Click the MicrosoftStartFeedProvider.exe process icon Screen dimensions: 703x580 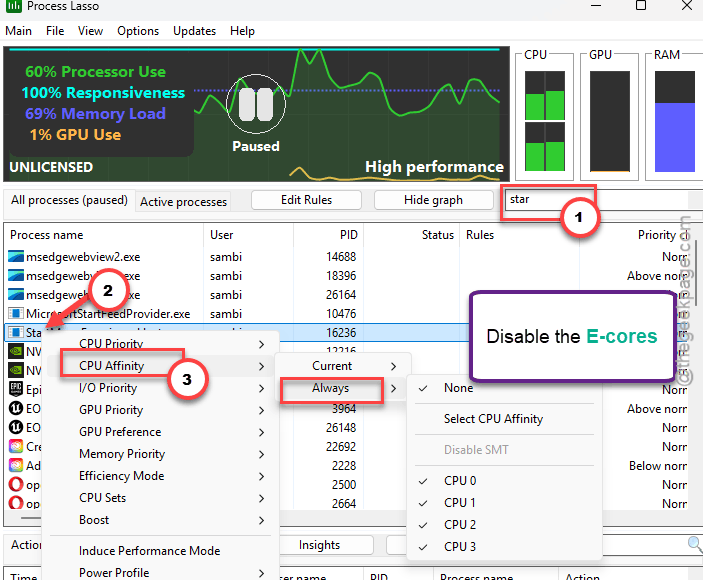point(16,314)
